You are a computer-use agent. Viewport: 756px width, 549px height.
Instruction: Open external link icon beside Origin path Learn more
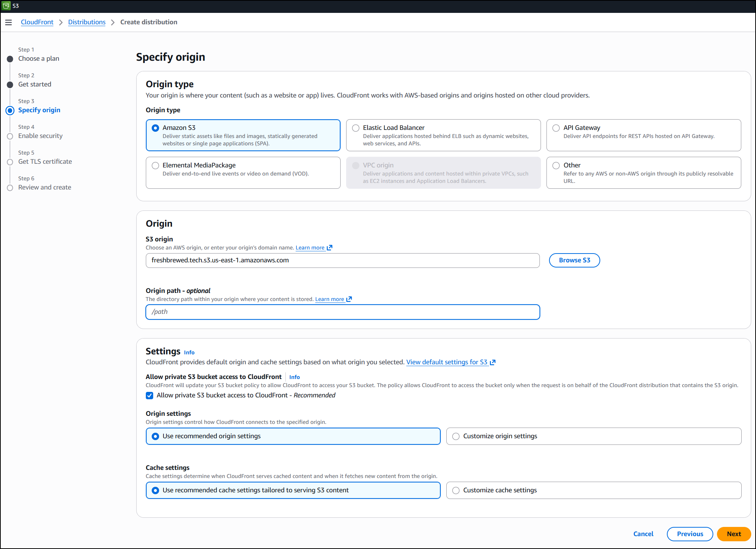(349, 299)
